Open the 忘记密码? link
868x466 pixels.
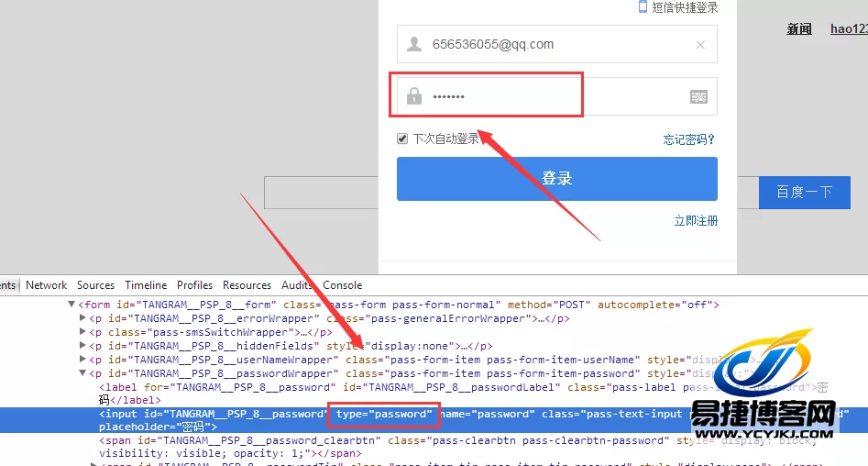click(688, 139)
